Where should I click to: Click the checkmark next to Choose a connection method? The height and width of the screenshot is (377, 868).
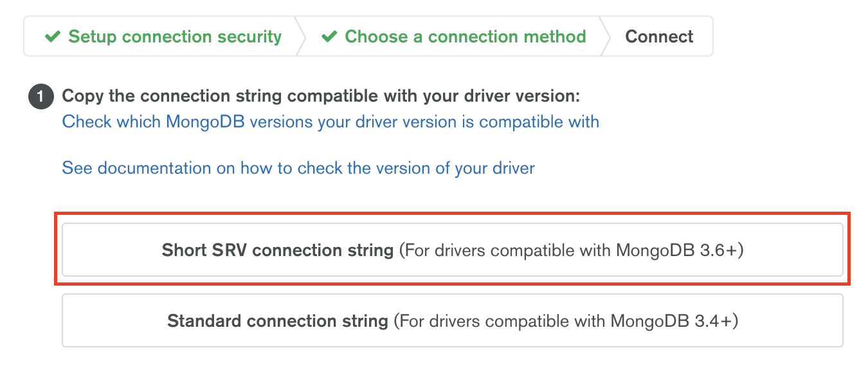point(329,37)
